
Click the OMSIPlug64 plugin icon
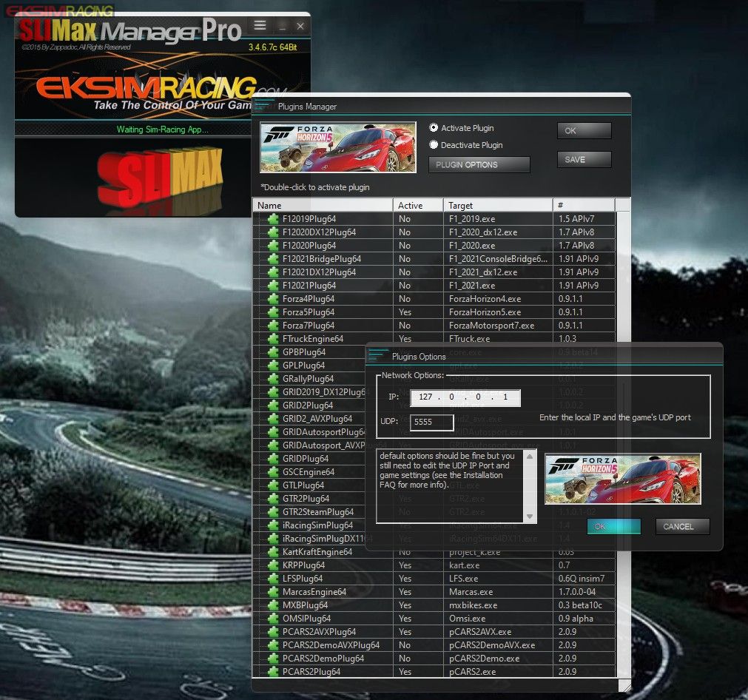point(273,619)
